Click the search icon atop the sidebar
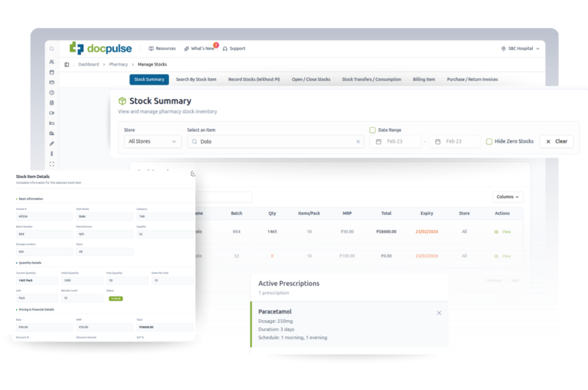This screenshot has height=390, width=588. pos(51,49)
